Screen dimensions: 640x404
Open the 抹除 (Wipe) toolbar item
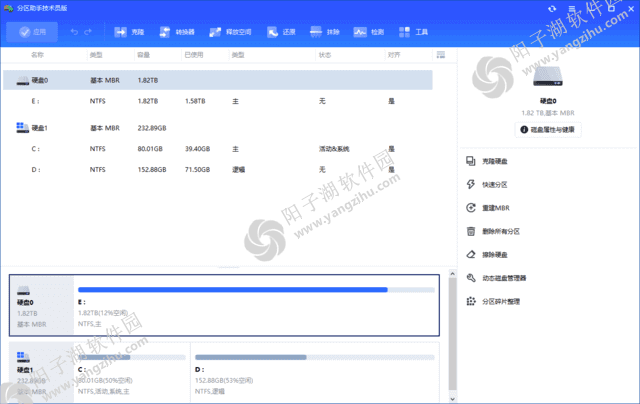(x=324, y=32)
